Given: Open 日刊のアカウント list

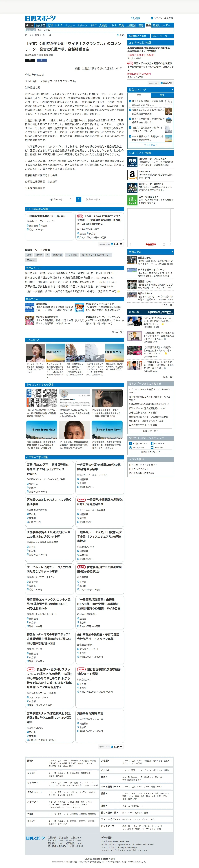Looking at the screenshot, I should [150, 452].
